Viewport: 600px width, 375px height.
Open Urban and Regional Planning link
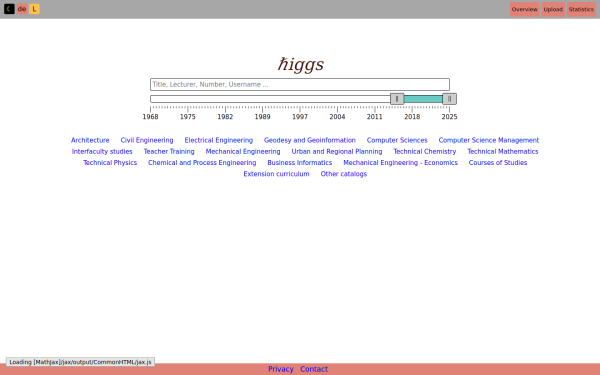337,152
